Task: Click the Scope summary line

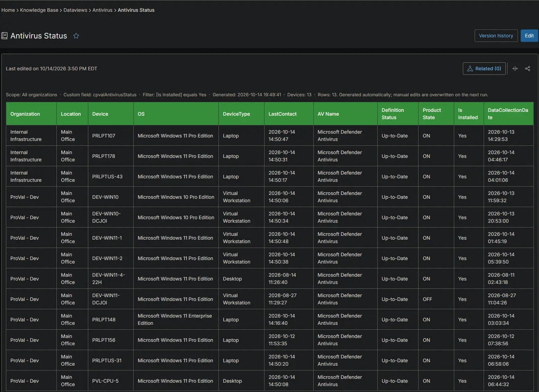Action: click(247, 95)
